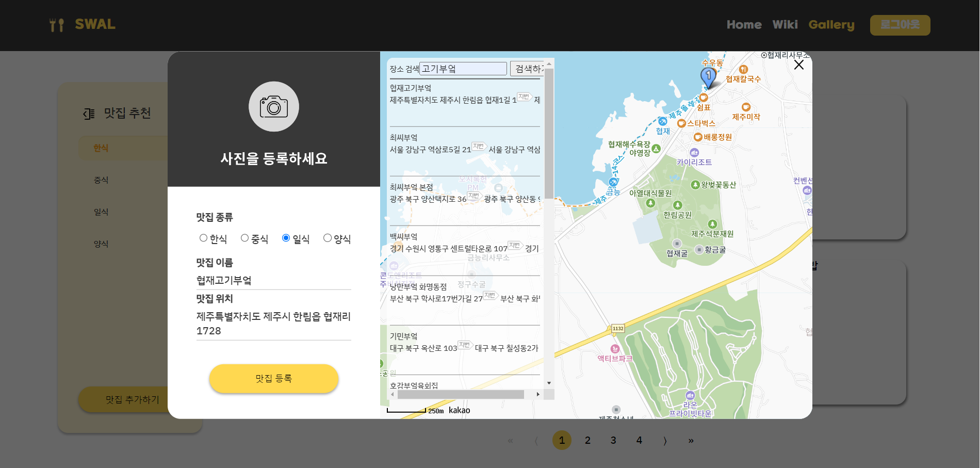980x468 pixels.
Task: Select the 중식 radio button
Action: tap(244, 237)
